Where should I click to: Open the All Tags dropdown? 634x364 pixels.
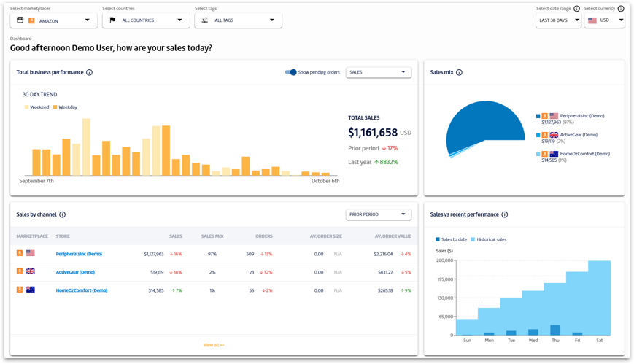click(238, 20)
